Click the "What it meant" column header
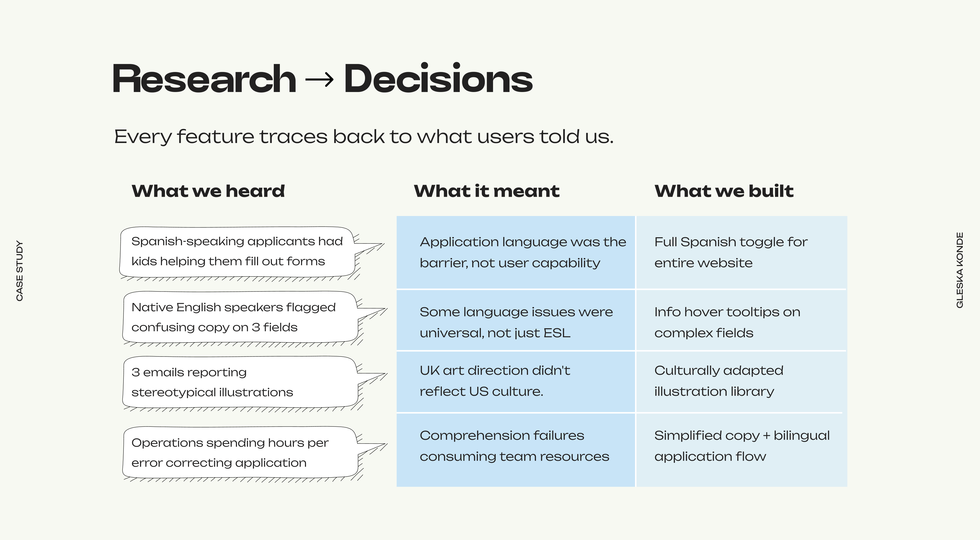The height and width of the screenshot is (540, 980). click(486, 191)
